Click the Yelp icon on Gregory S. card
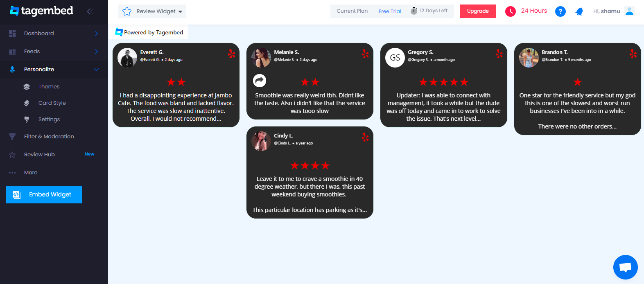The height and width of the screenshot is (284, 644). [x=499, y=54]
